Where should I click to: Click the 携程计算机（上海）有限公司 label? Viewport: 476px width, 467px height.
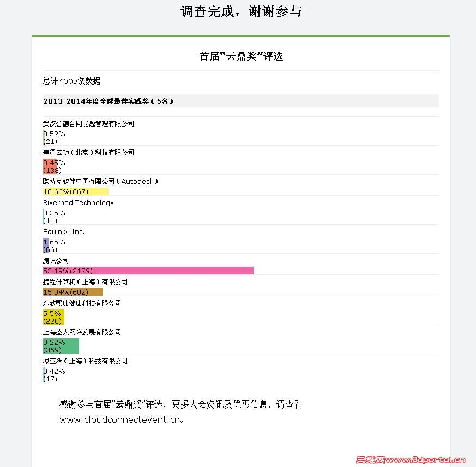pyautogui.click(x=85, y=282)
